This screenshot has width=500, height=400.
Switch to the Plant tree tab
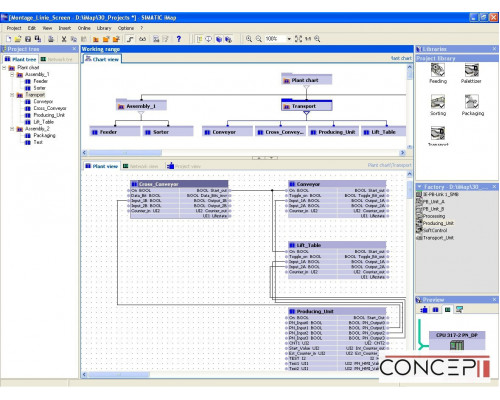[x=20, y=59]
